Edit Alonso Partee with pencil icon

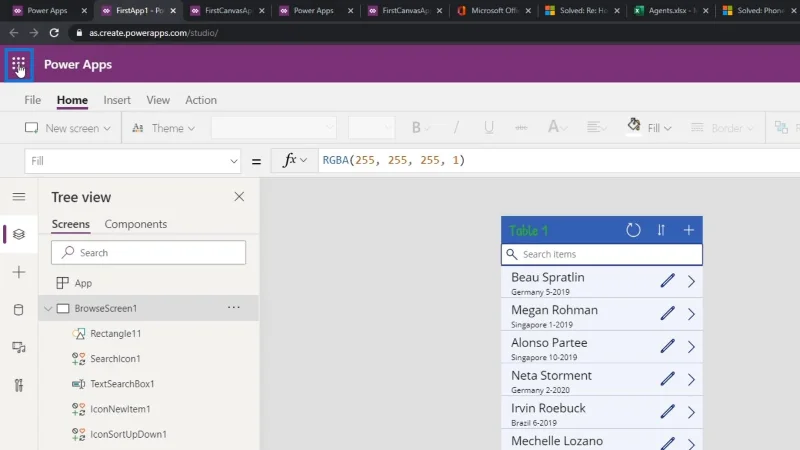[x=667, y=346]
